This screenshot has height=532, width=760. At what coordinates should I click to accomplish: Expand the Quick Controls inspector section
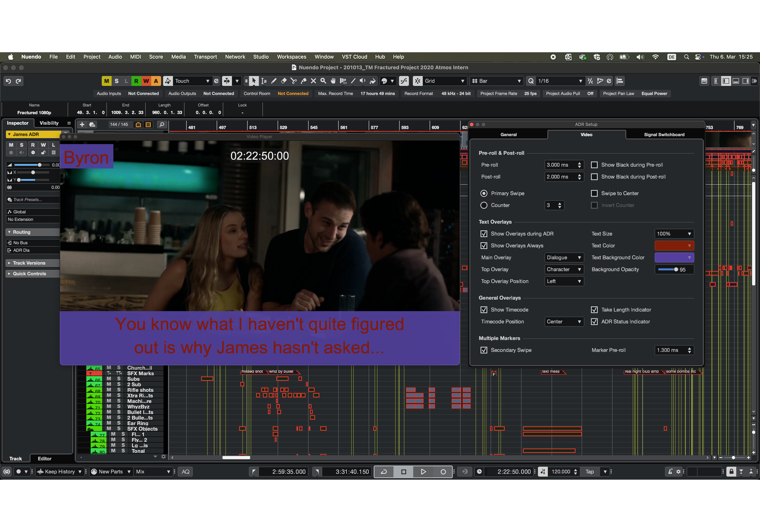(32, 274)
